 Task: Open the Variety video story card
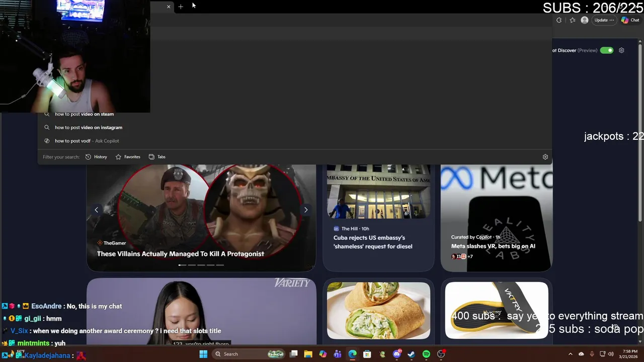(x=201, y=311)
